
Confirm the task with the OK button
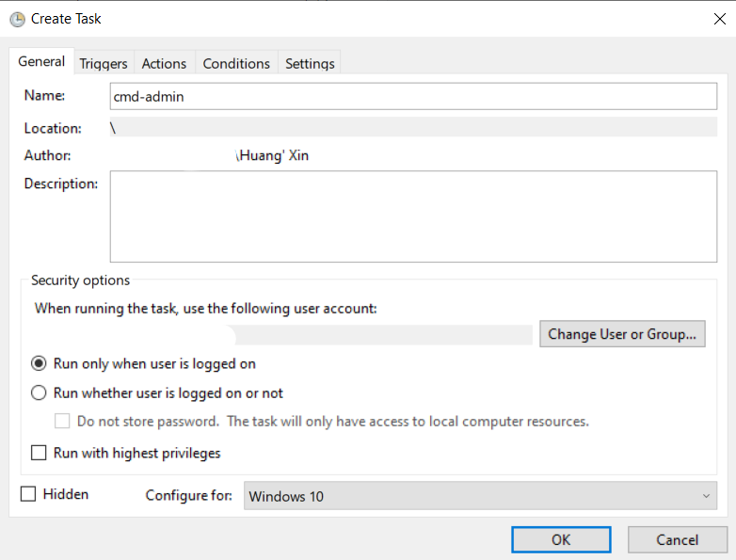pyautogui.click(x=561, y=539)
